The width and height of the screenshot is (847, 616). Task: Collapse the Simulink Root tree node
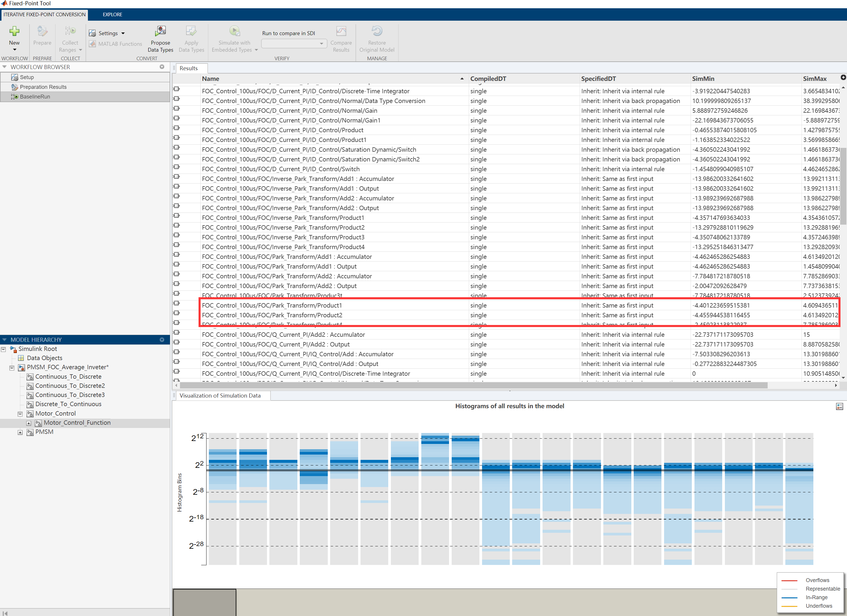click(3, 349)
